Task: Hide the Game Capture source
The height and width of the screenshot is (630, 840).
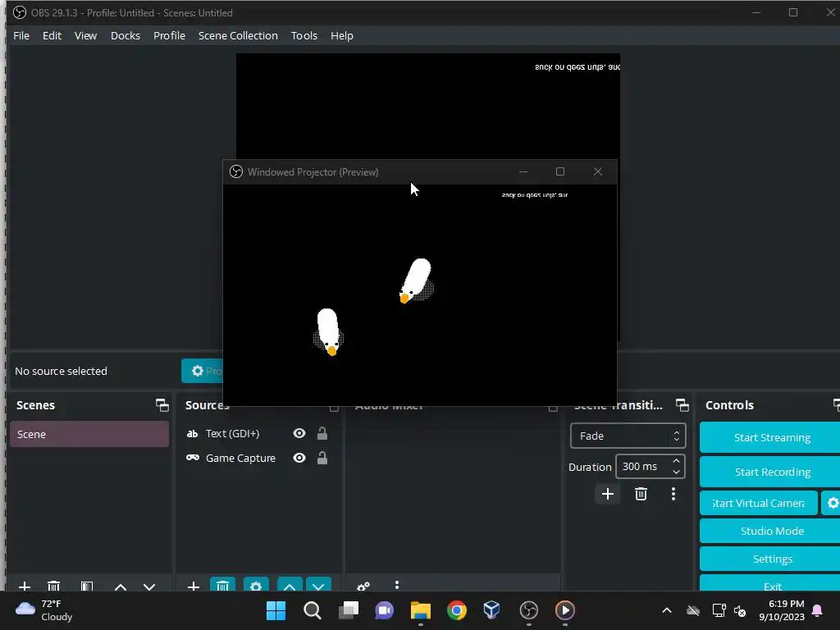Action: [299, 458]
